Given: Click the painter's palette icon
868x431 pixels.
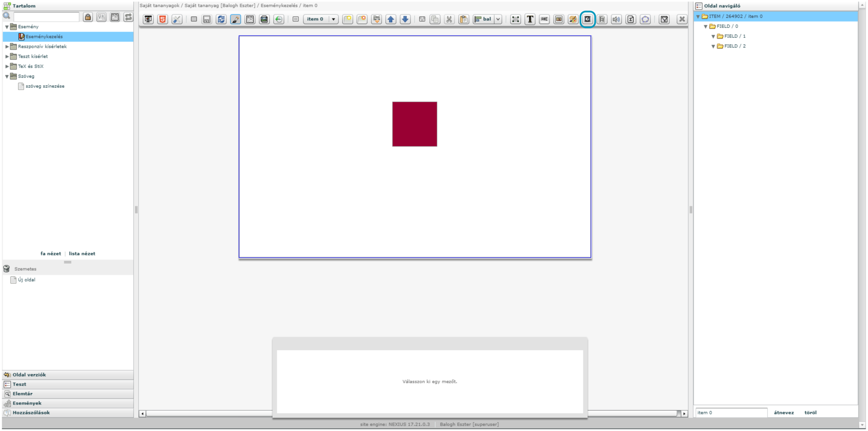Looking at the screenshot, I should (573, 19).
